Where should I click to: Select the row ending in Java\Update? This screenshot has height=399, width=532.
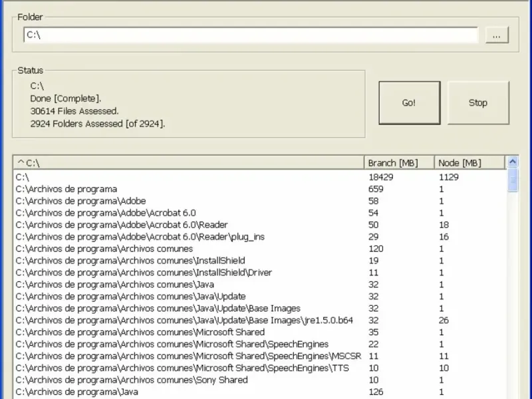pos(259,296)
